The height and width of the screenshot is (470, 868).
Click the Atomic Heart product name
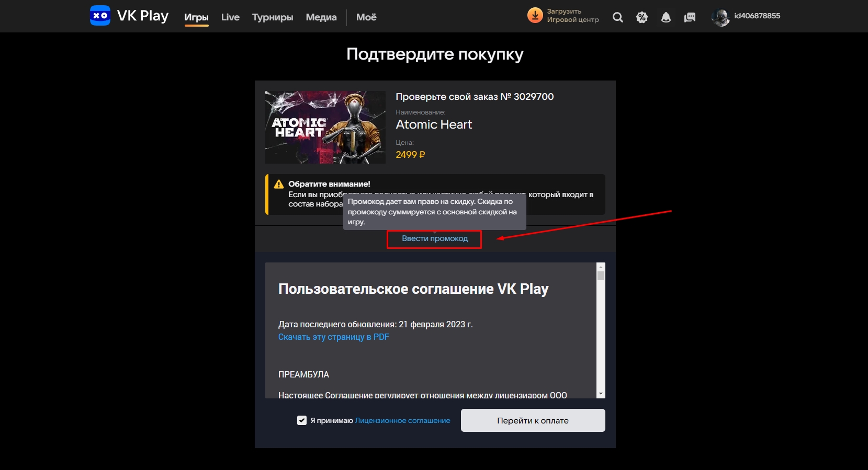434,124
